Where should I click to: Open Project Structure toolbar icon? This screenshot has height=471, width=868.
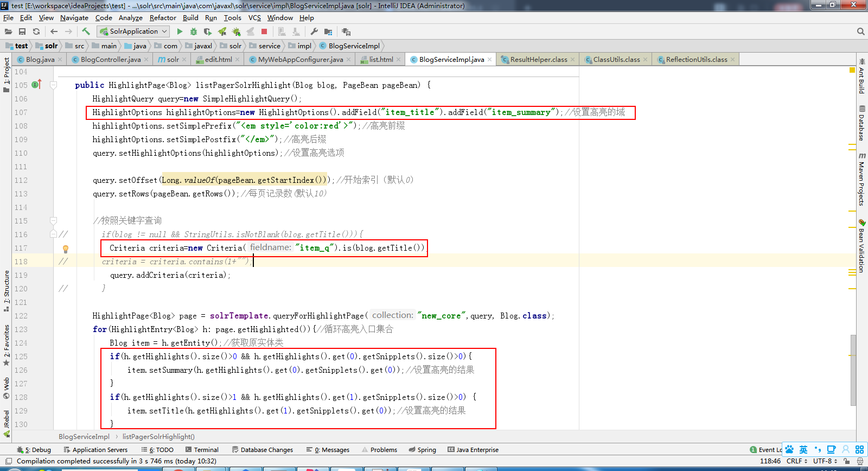[x=328, y=31]
